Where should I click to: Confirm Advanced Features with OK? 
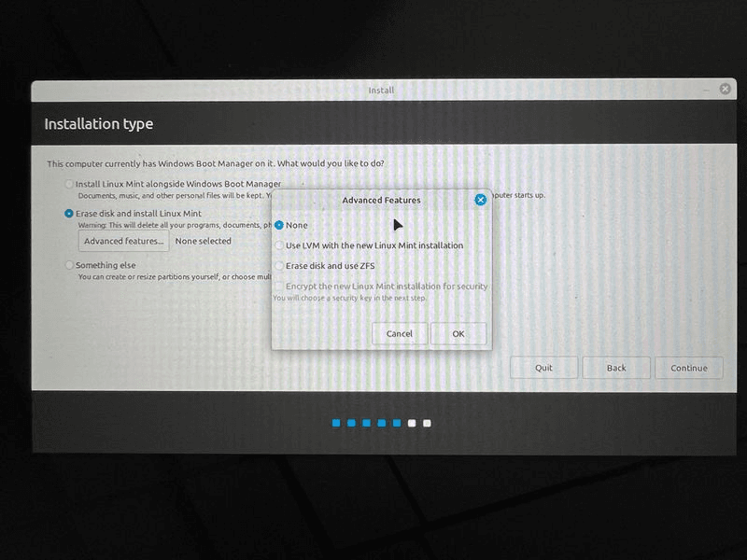coord(458,333)
